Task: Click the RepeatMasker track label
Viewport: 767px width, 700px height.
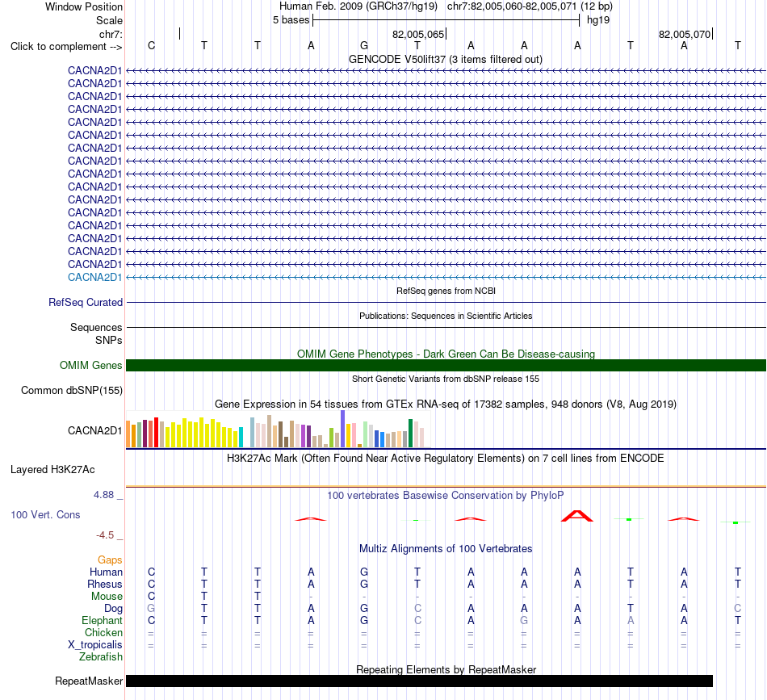Action: (x=89, y=681)
